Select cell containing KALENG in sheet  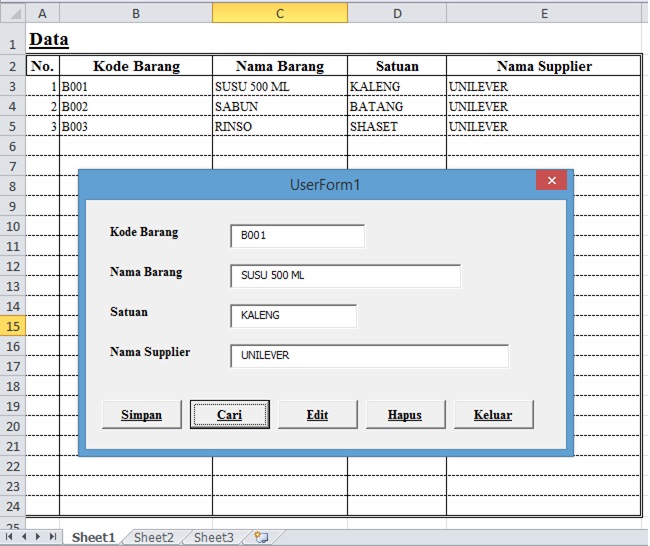397,86
